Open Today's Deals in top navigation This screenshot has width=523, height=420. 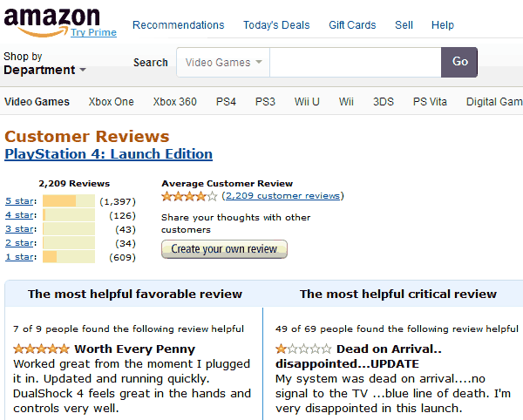276,25
